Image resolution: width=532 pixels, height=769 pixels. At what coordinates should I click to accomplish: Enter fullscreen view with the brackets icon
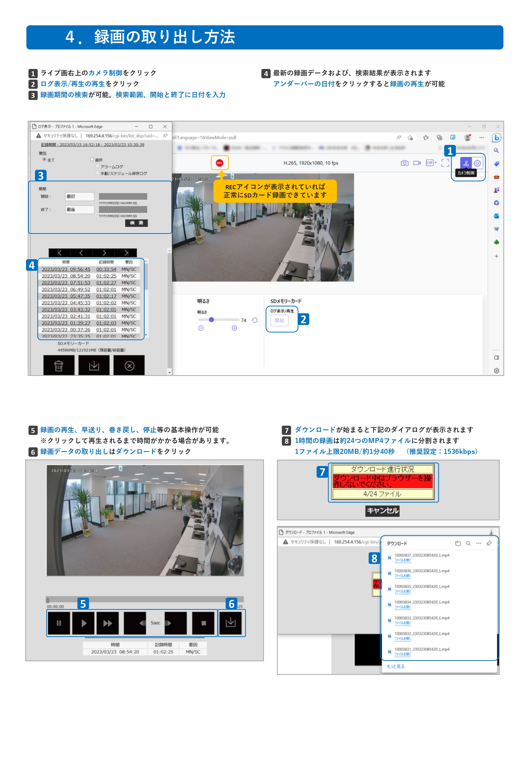[x=445, y=163]
